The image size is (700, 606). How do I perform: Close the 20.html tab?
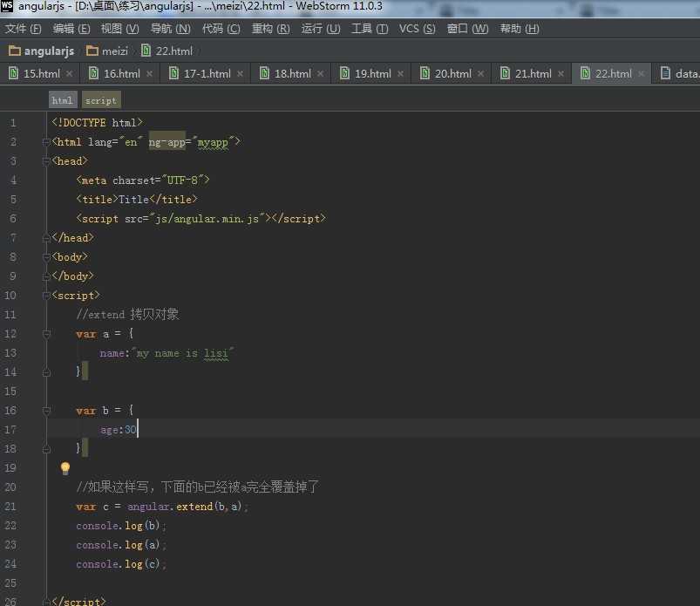point(481,74)
